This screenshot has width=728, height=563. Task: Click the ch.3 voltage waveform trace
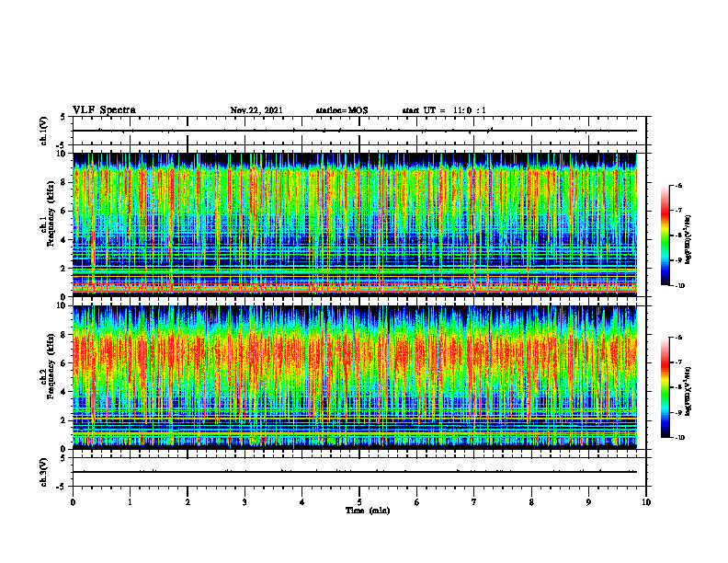355,472
